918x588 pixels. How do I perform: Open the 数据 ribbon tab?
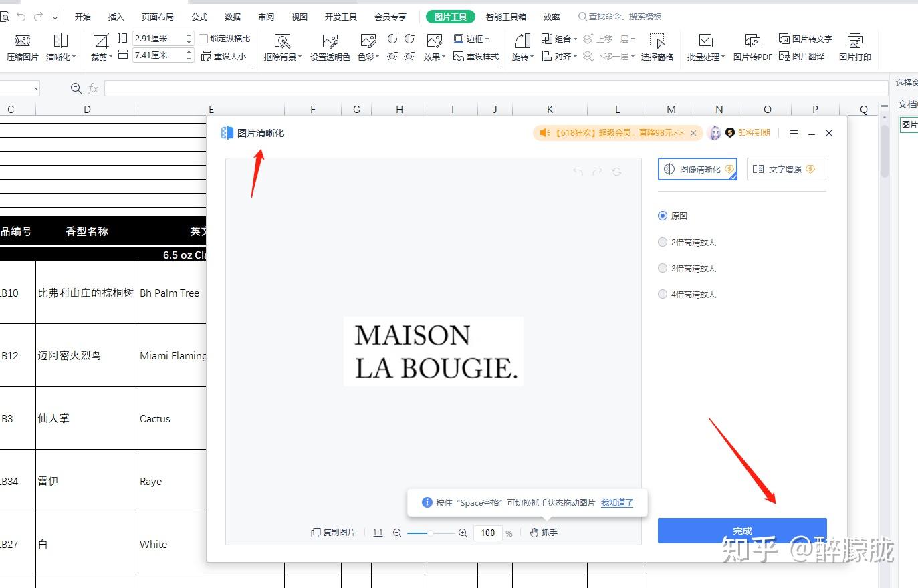[233, 17]
